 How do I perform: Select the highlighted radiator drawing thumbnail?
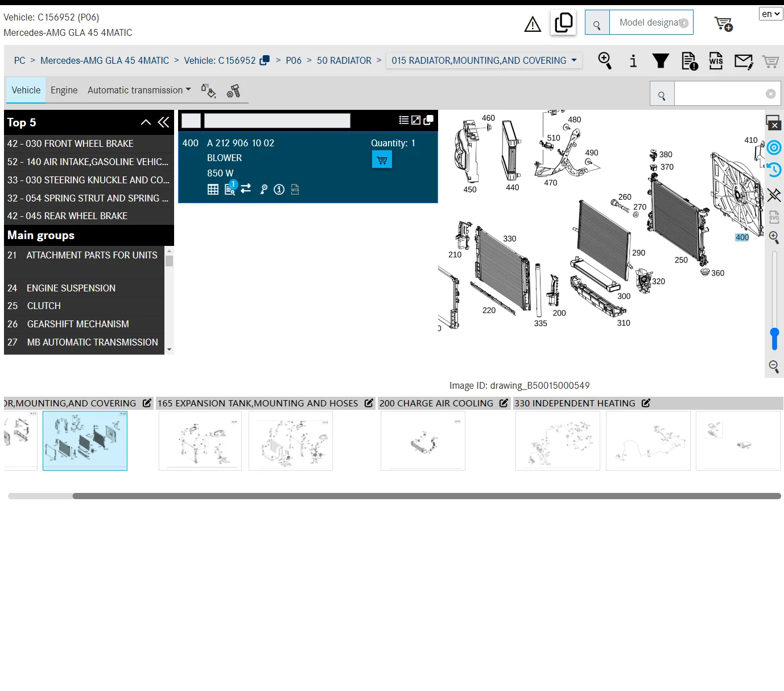click(x=85, y=441)
